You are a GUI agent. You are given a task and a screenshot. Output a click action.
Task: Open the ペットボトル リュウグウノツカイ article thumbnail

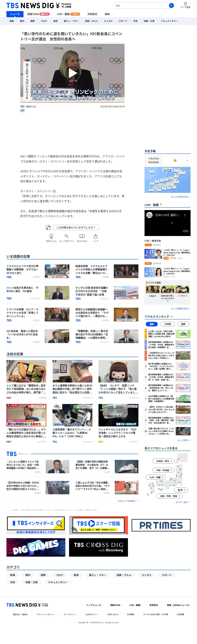pos(118,415)
